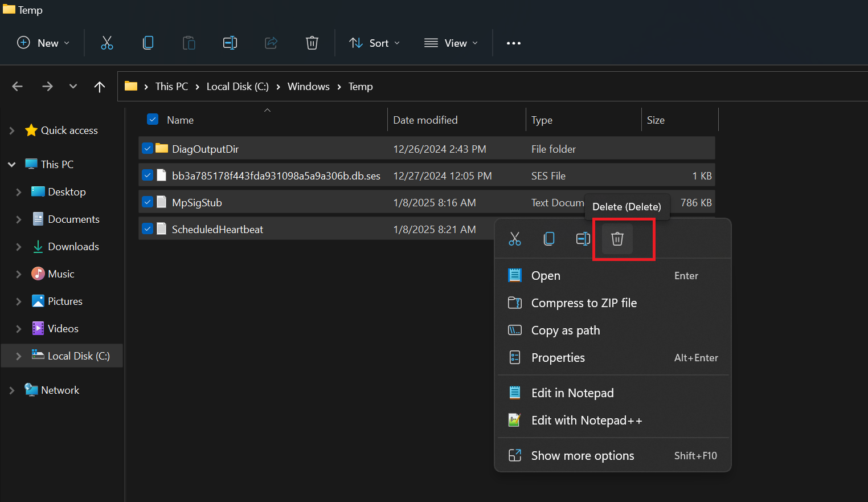Click Local Disk (C:) in the address bar
Image resolution: width=868 pixels, height=502 pixels.
click(238, 87)
